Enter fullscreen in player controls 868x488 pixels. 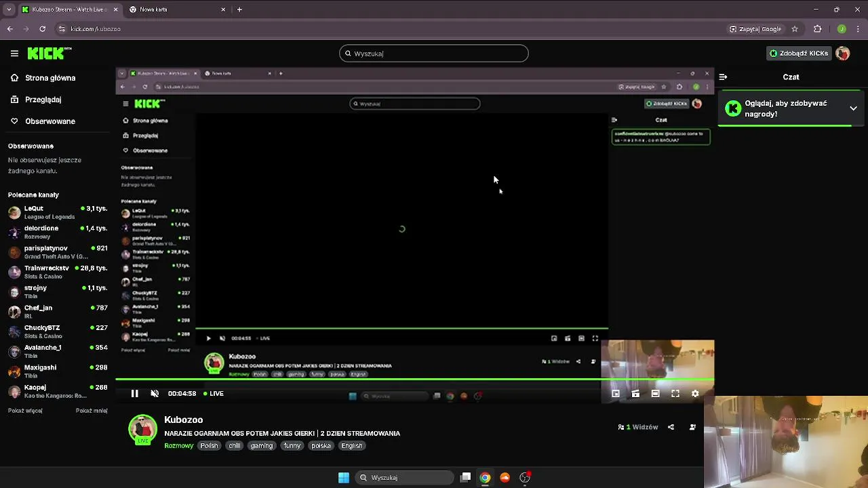(675, 394)
